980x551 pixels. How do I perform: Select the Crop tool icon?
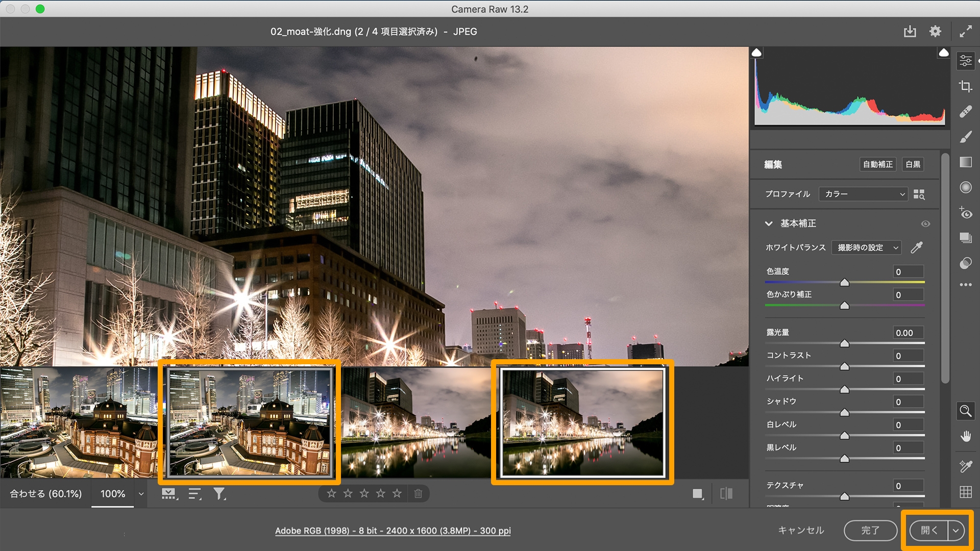click(x=965, y=86)
